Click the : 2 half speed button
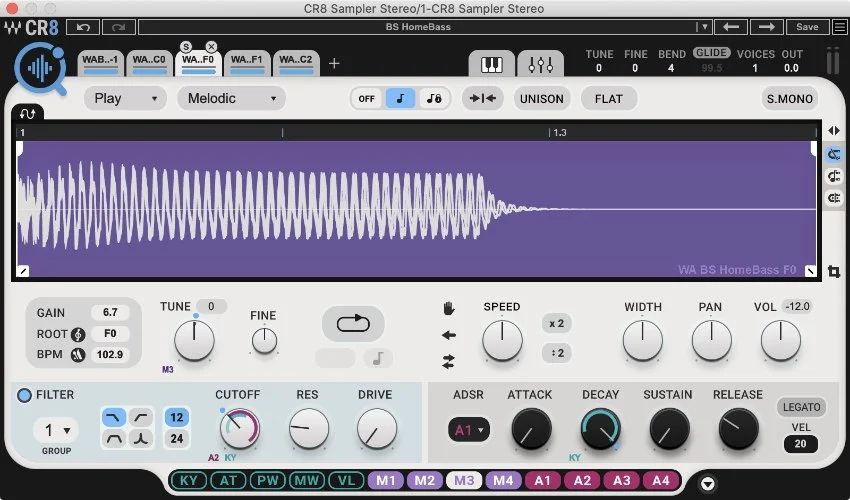This screenshot has width=850, height=500. (557, 353)
